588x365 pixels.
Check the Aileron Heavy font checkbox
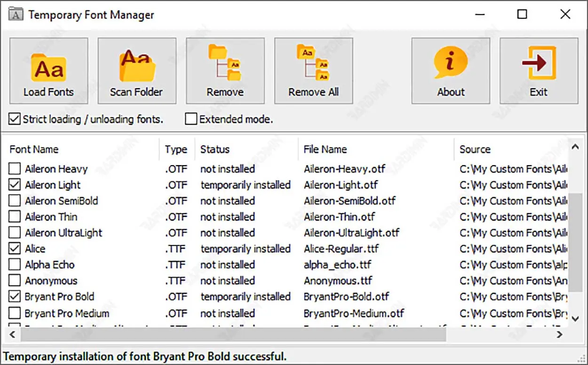pyautogui.click(x=15, y=169)
